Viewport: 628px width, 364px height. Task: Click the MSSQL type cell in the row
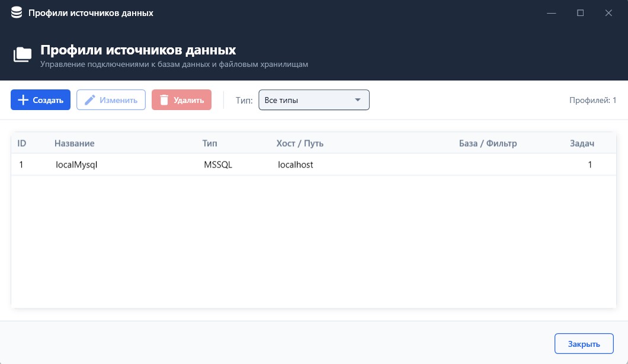tap(218, 165)
